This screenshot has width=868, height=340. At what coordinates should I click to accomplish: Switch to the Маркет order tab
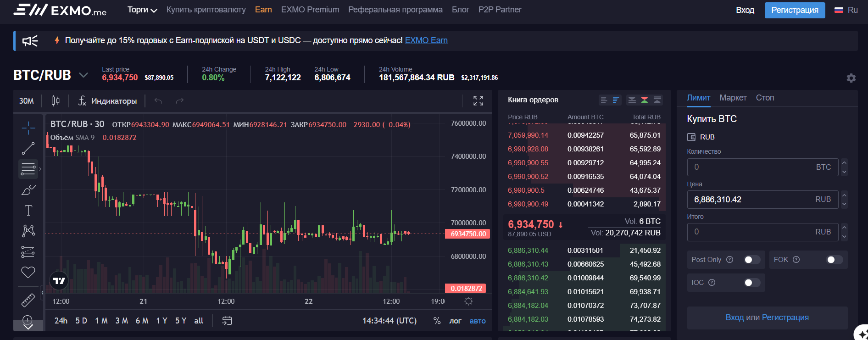click(733, 98)
